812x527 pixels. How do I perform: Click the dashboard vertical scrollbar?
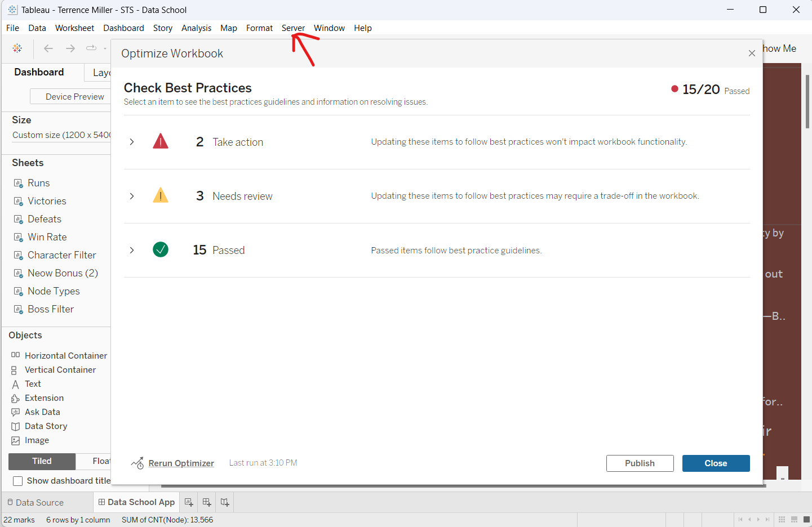pos(807,101)
